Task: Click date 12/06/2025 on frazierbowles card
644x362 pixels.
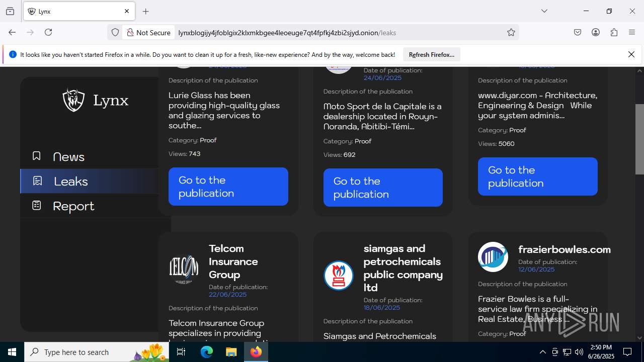Action: pos(536,269)
